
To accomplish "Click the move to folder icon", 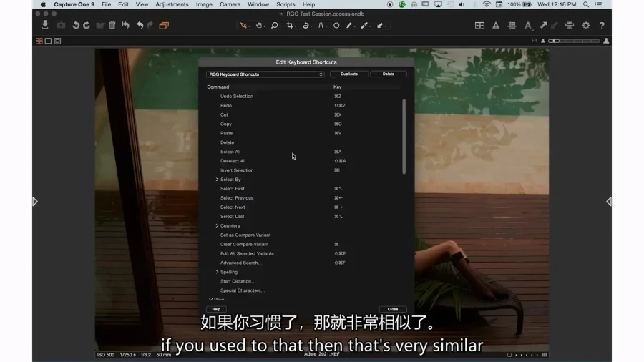I will point(99,26).
